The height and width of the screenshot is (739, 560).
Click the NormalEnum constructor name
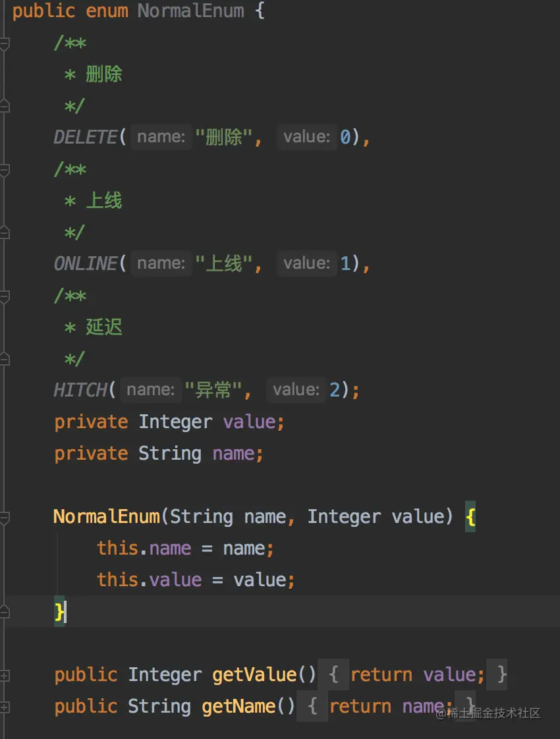click(x=107, y=516)
